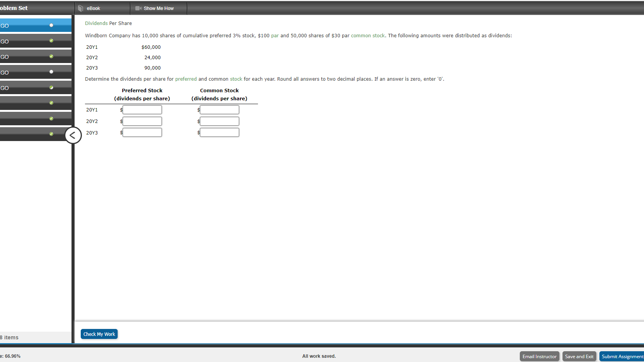
Task: Click the Check My Work button
Action: [99, 334]
